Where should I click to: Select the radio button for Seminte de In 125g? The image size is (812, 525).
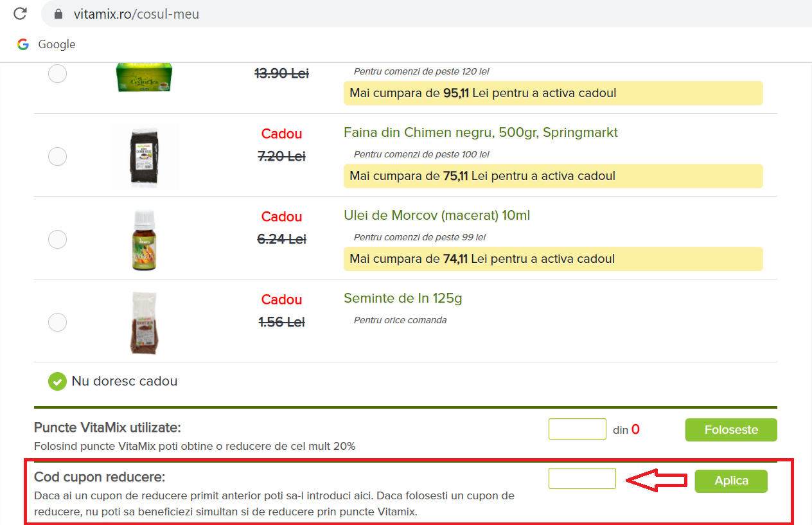pos(58,322)
